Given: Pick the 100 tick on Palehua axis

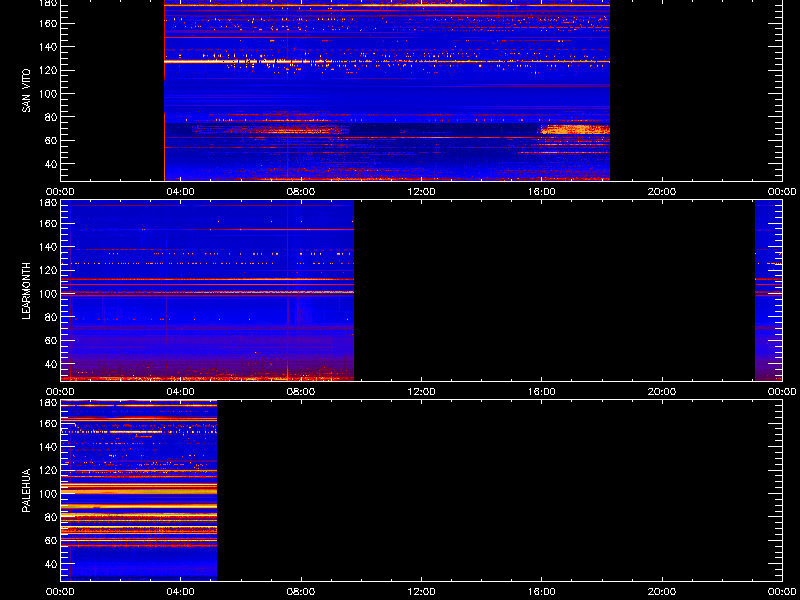Looking at the screenshot, I should coord(49,494).
